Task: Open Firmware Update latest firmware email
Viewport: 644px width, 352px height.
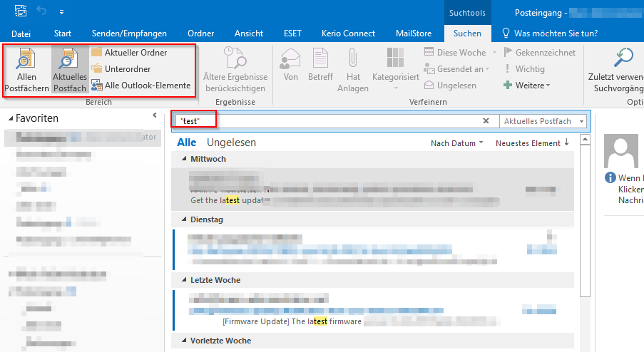Action: pyautogui.click(x=372, y=310)
